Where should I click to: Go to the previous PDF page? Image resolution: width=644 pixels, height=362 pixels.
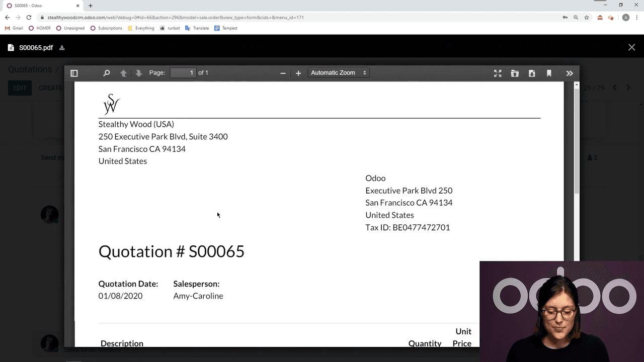(123, 73)
